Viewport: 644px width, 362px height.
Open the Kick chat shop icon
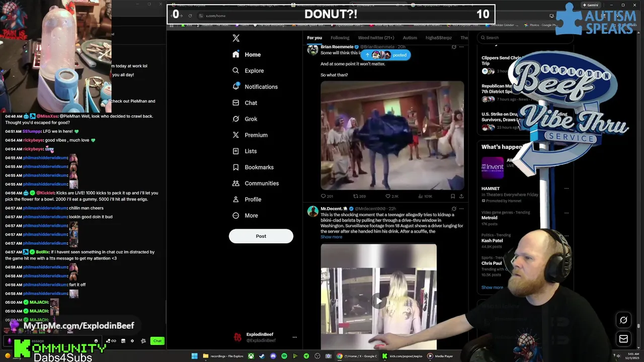(123, 341)
